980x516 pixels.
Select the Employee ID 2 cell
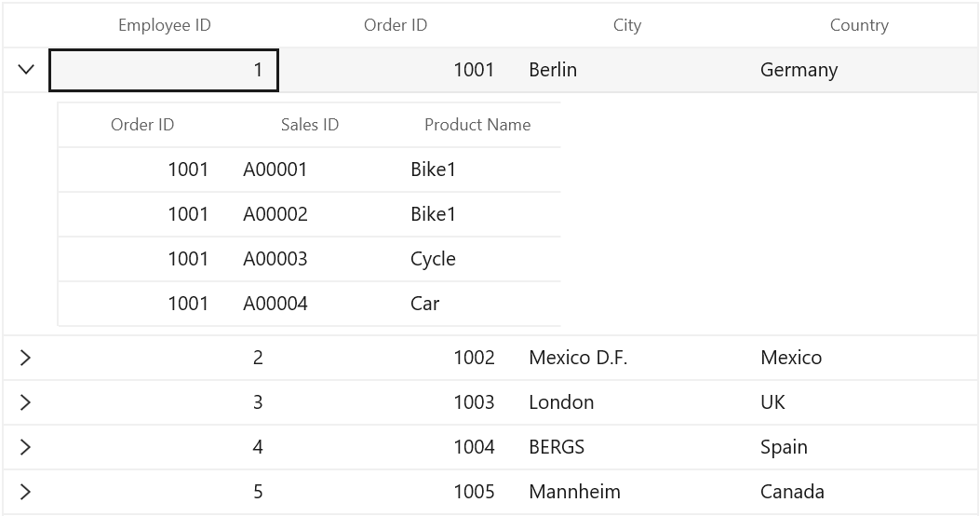[165, 358]
